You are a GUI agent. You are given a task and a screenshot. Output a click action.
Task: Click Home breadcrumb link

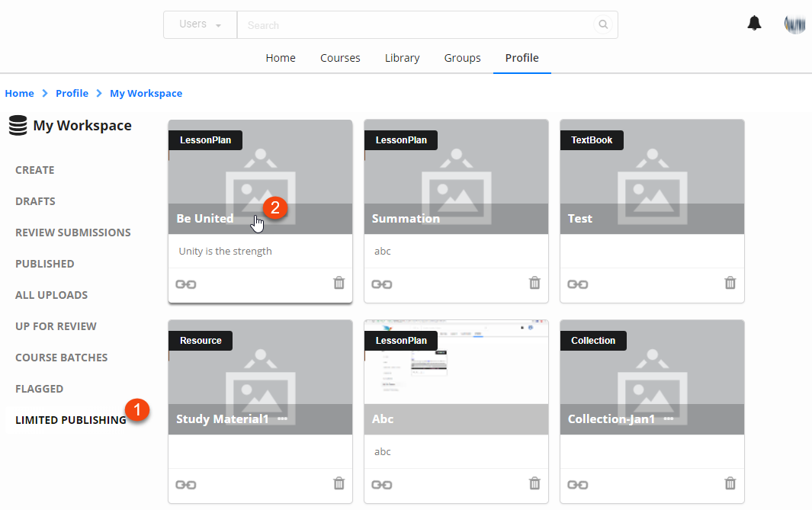(19, 93)
